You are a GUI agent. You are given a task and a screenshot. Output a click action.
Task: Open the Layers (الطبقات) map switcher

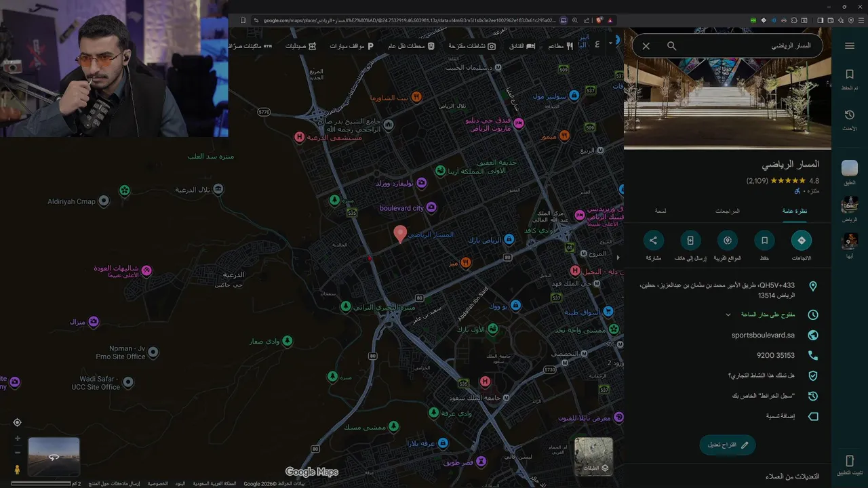593,456
